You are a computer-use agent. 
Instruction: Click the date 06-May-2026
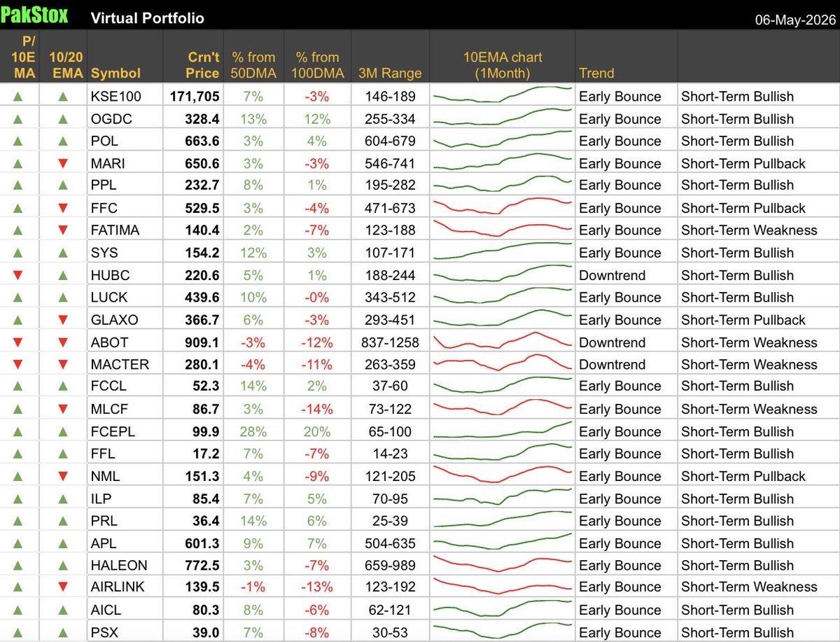[794, 19]
